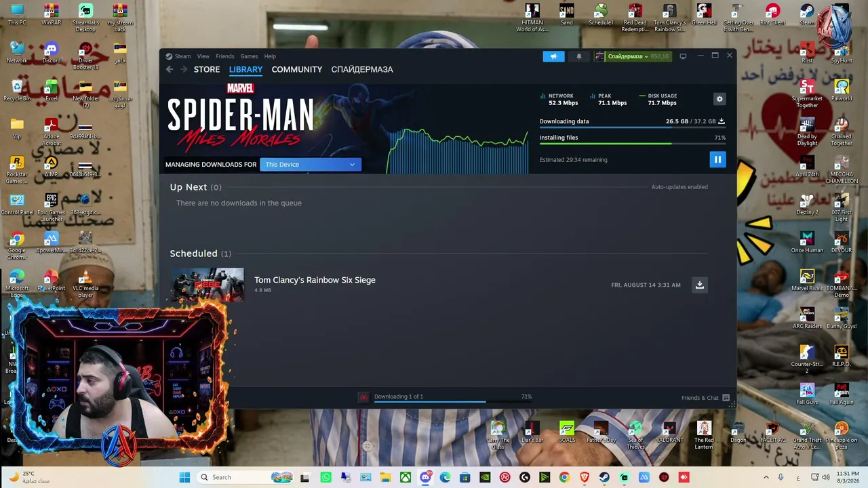Open Google Chrome from the taskbar
Screen dimensions: 868x488
coord(564,477)
